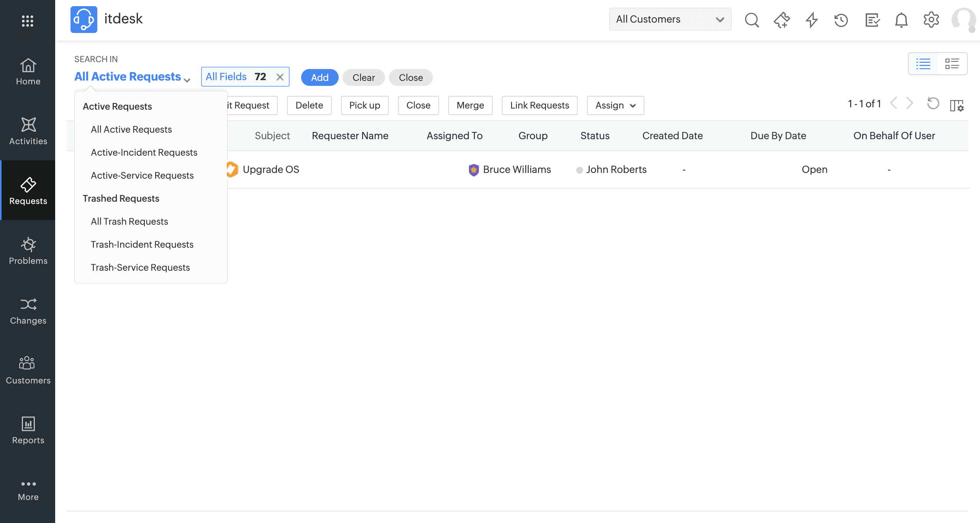Image resolution: width=980 pixels, height=523 pixels.
Task: Open the recent history clock icon
Action: click(841, 20)
